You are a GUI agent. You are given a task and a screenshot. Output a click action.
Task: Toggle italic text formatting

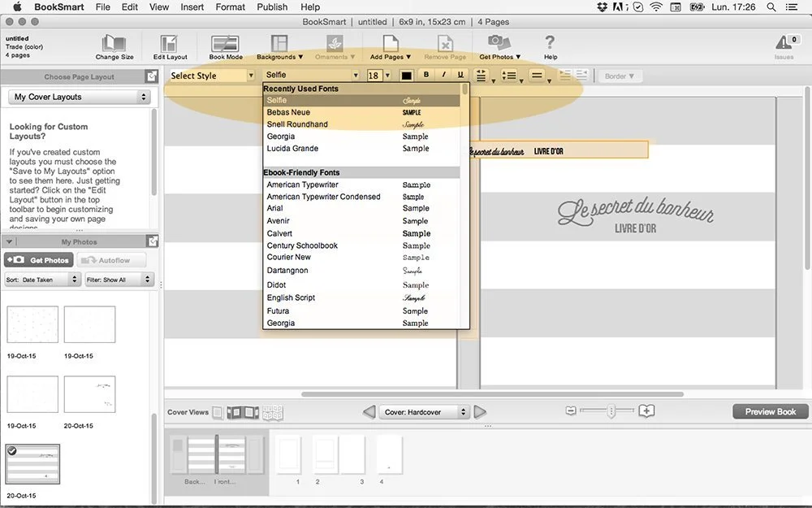click(443, 75)
